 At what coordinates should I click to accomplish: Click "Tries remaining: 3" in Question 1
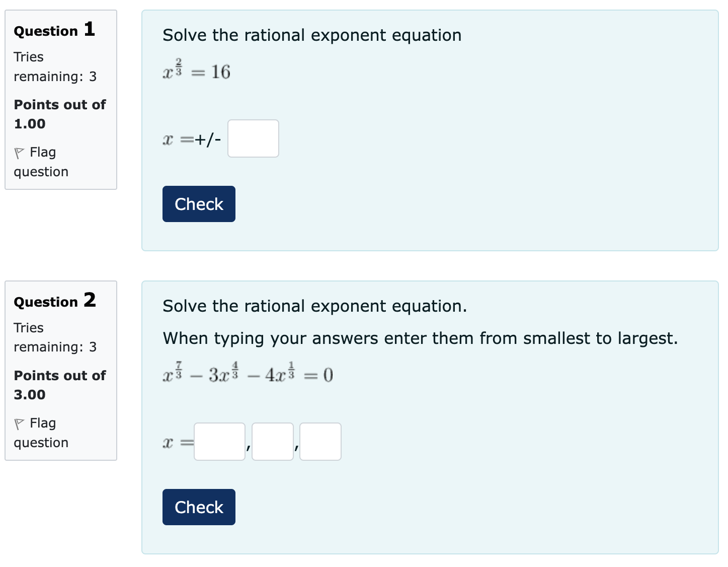pos(55,66)
